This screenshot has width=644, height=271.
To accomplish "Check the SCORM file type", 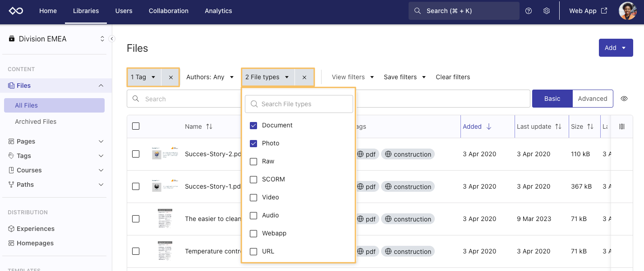I will [x=253, y=179].
